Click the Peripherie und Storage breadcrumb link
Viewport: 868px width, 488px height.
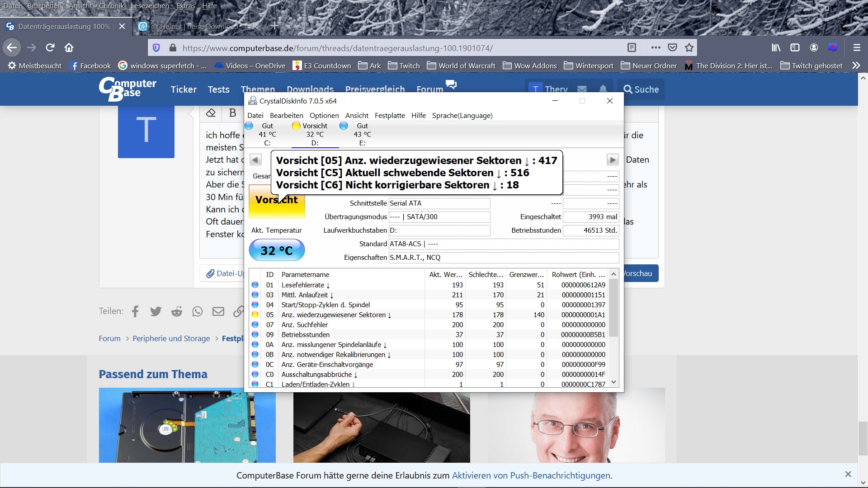171,338
